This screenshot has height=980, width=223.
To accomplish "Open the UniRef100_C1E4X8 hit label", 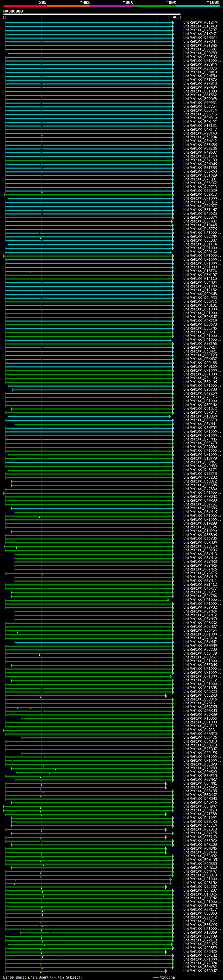I will pos(200,26).
